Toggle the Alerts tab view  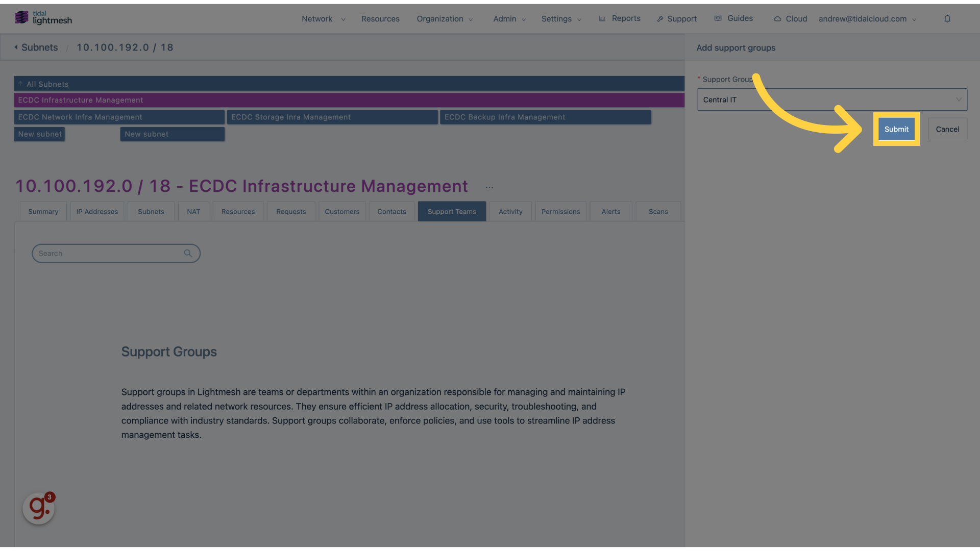tap(610, 211)
